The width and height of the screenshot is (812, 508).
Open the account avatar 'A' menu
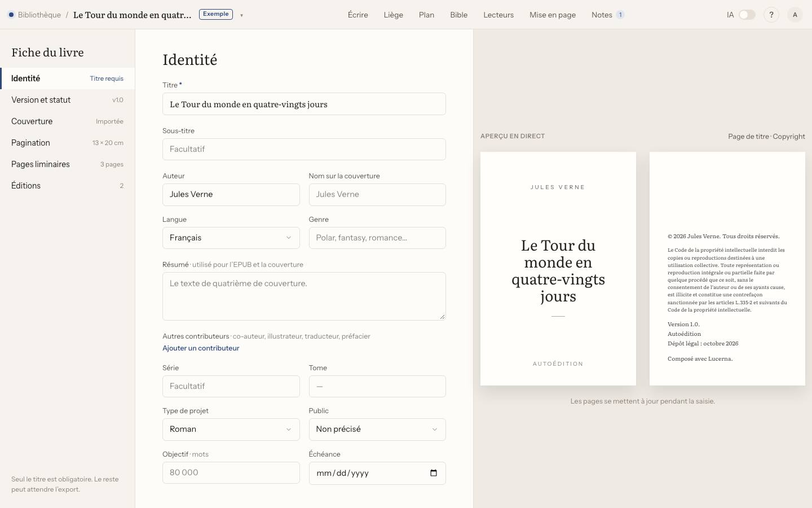tap(795, 15)
